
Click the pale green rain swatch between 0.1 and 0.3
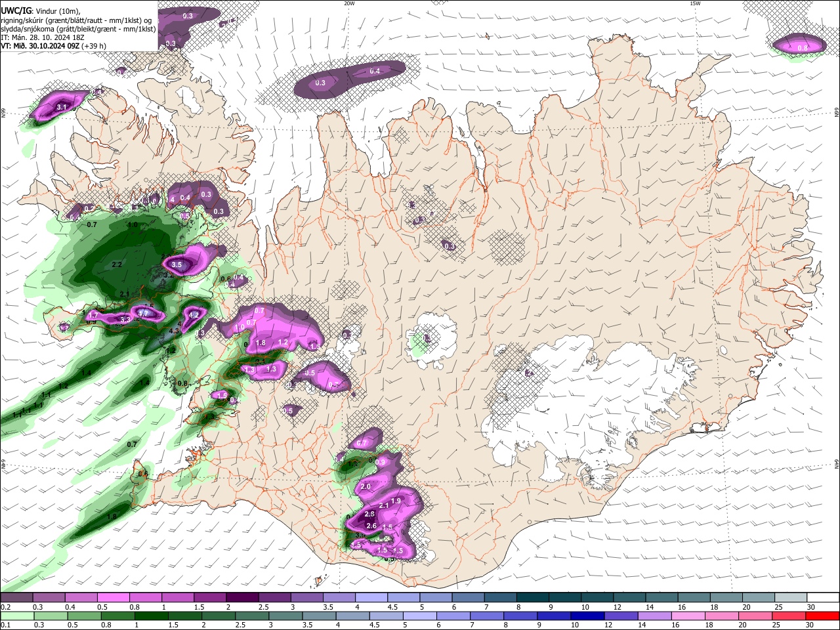click(x=16, y=616)
